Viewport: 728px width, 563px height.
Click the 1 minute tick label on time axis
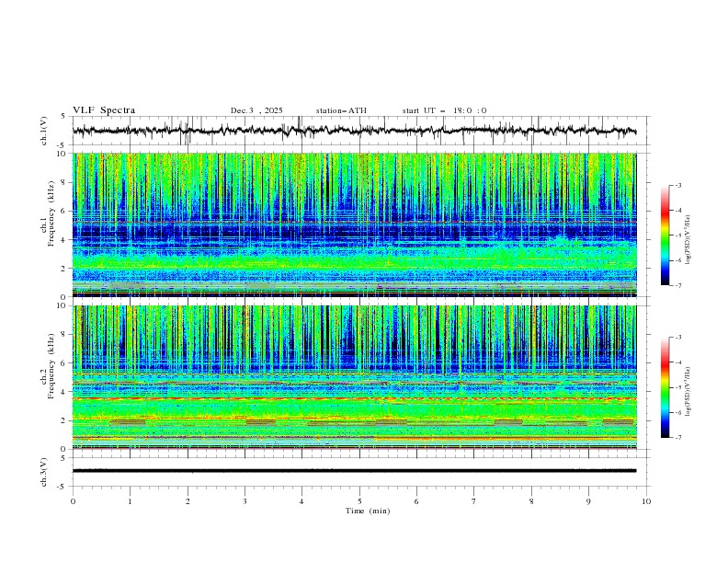click(x=130, y=501)
